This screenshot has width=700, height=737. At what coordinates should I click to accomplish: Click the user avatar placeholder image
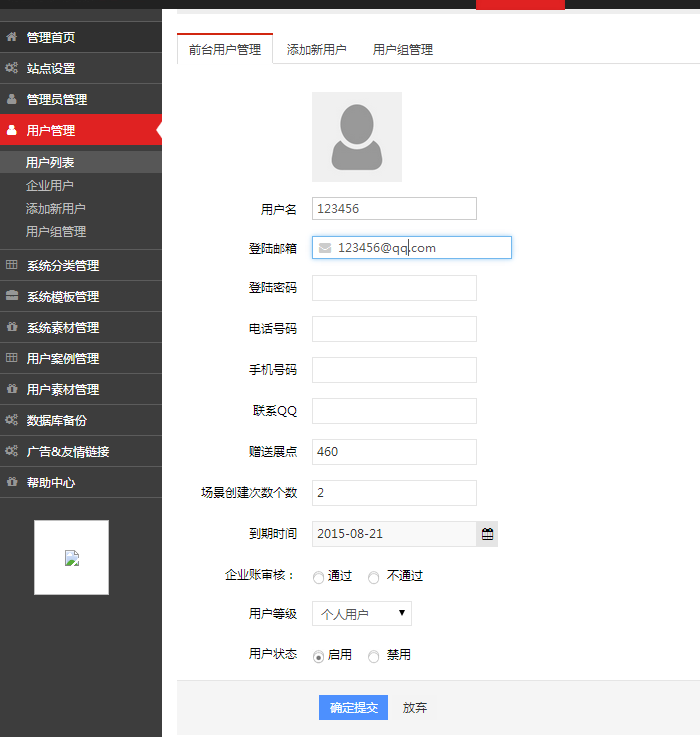click(357, 137)
